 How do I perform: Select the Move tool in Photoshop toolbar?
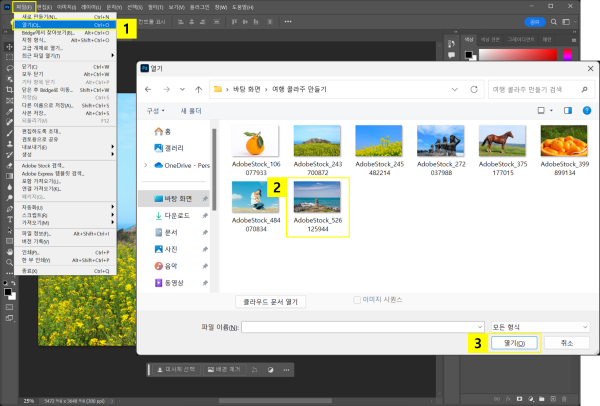[x=9, y=47]
